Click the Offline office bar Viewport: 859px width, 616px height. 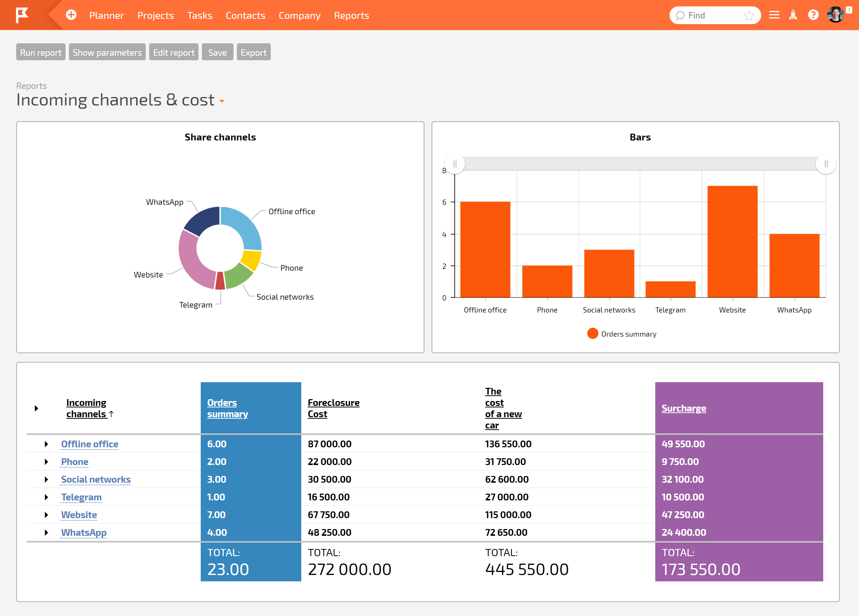(485, 250)
